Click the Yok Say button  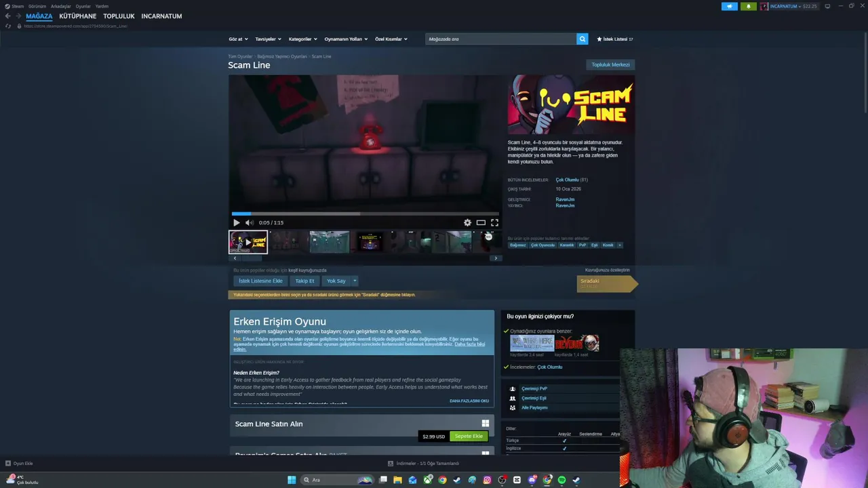[x=336, y=281]
